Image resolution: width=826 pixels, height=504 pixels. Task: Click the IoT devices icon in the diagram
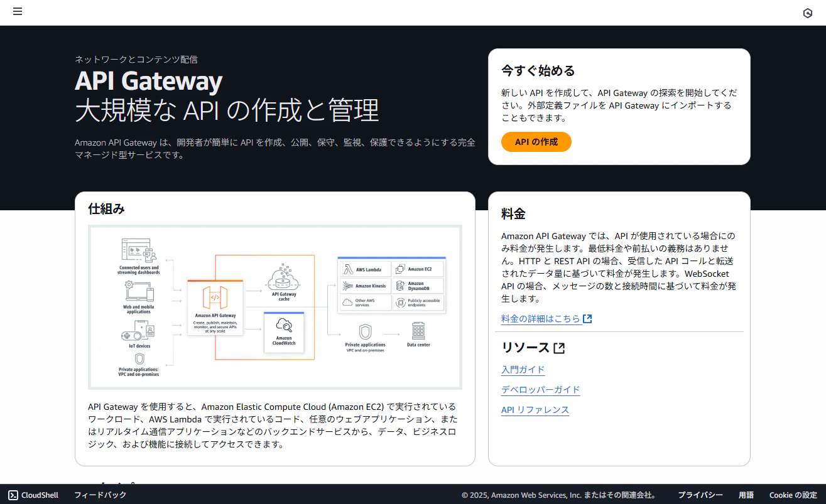(x=138, y=330)
